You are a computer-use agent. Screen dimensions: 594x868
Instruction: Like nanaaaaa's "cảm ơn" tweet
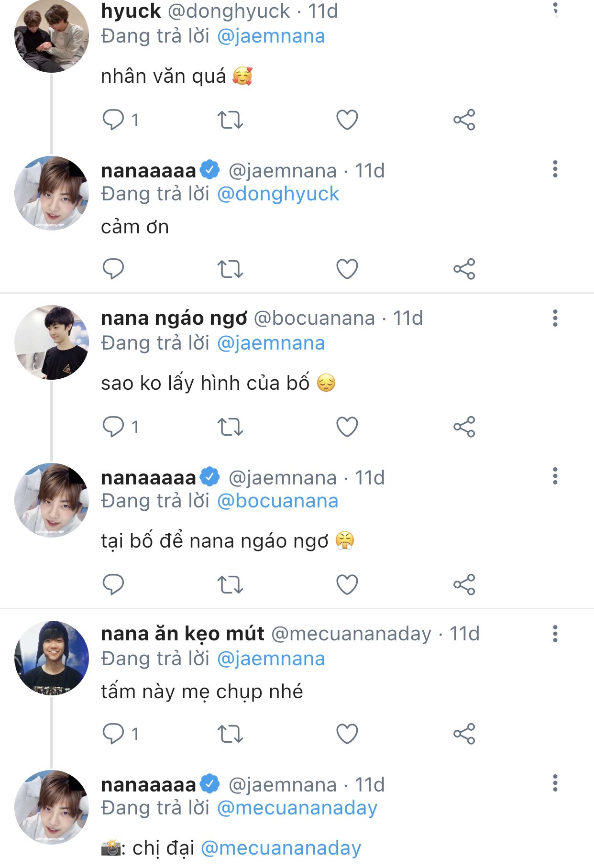347,269
